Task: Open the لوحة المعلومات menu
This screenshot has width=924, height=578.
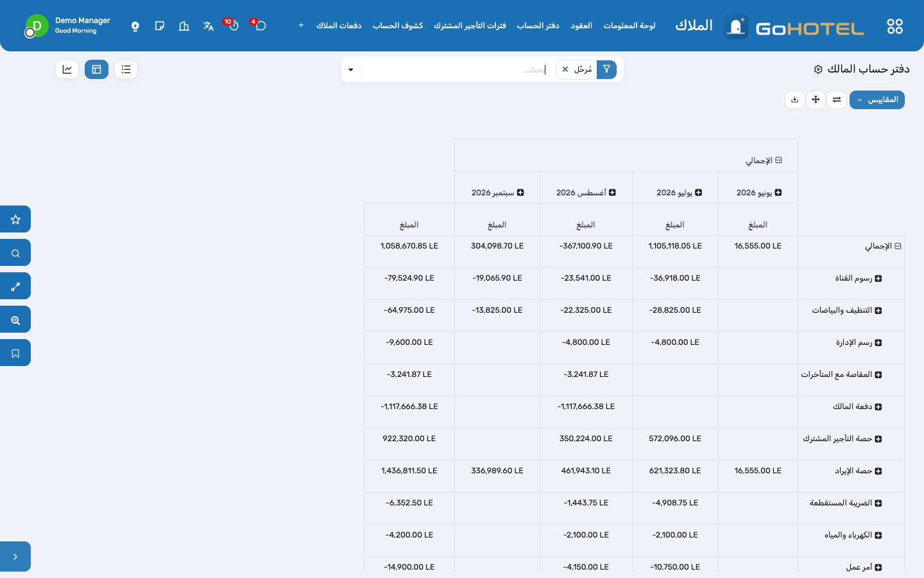Action: 629,26
